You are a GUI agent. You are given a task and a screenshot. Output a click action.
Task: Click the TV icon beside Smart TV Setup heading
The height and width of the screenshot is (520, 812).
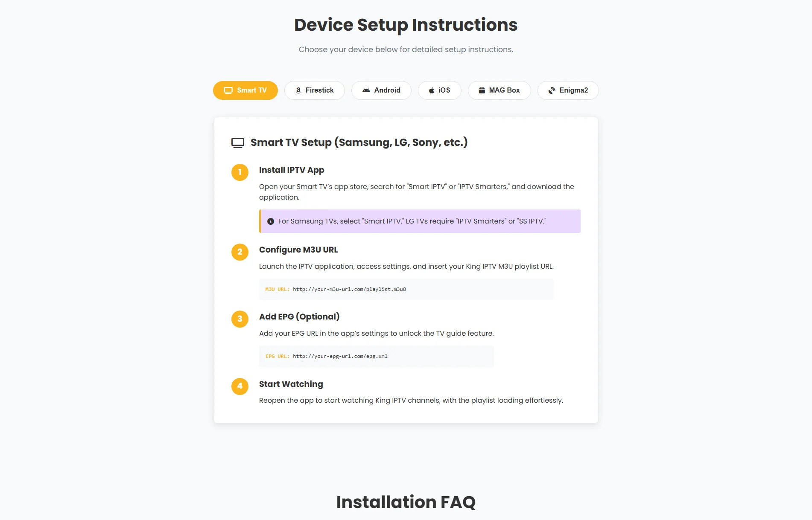tap(237, 142)
